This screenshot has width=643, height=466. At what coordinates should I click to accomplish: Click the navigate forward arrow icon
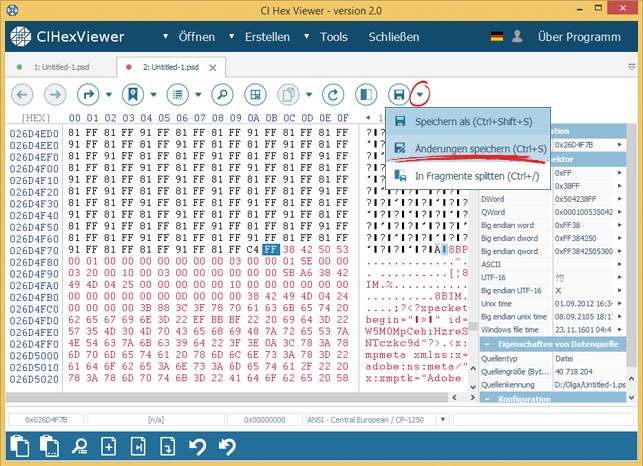(x=55, y=95)
